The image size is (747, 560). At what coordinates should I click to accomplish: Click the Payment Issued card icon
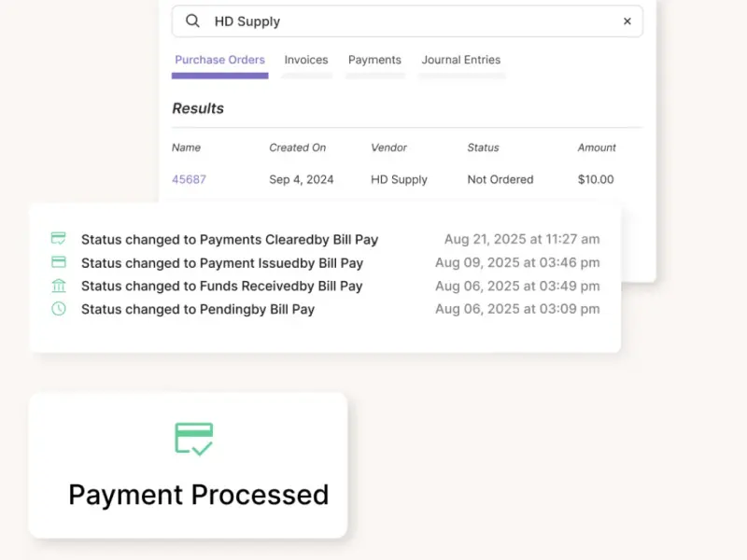(x=58, y=262)
